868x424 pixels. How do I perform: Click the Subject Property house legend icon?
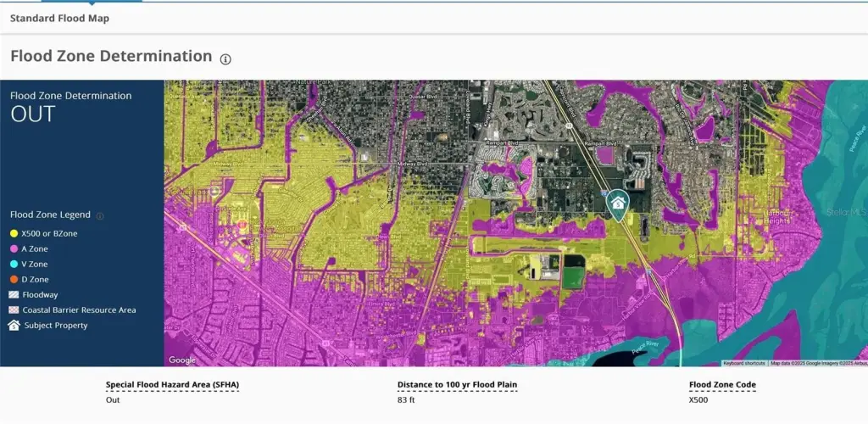point(14,326)
